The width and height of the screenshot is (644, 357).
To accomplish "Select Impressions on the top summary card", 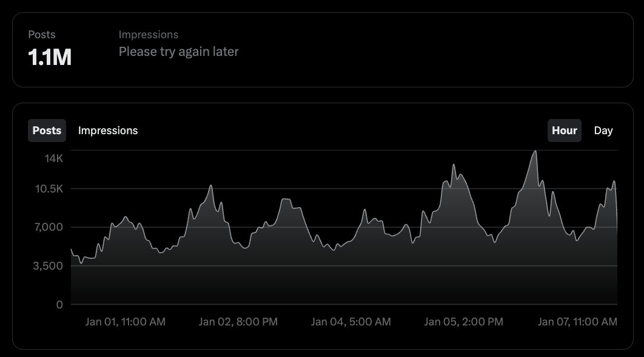I will click(x=149, y=34).
